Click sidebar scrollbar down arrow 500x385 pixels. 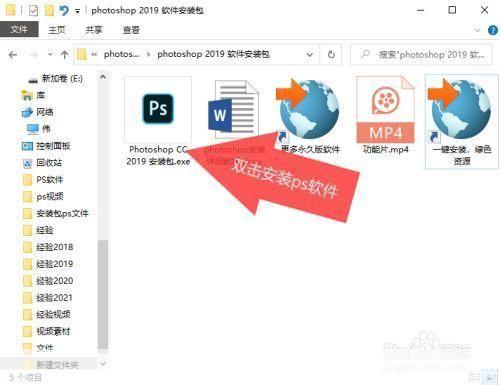(x=103, y=364)
